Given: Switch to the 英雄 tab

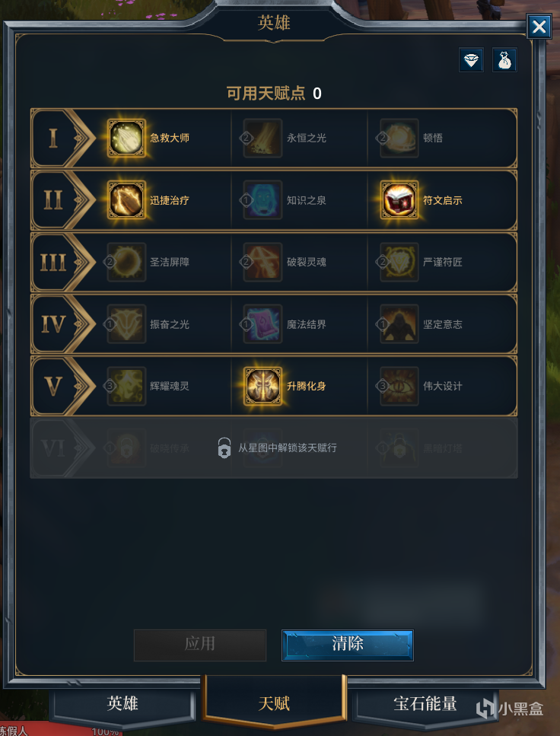Looking at the screenshot, I should click(x=123, y=703).
